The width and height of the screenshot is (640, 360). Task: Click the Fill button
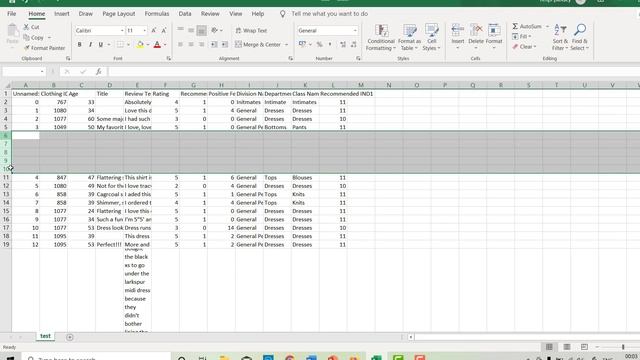(522, 37)
